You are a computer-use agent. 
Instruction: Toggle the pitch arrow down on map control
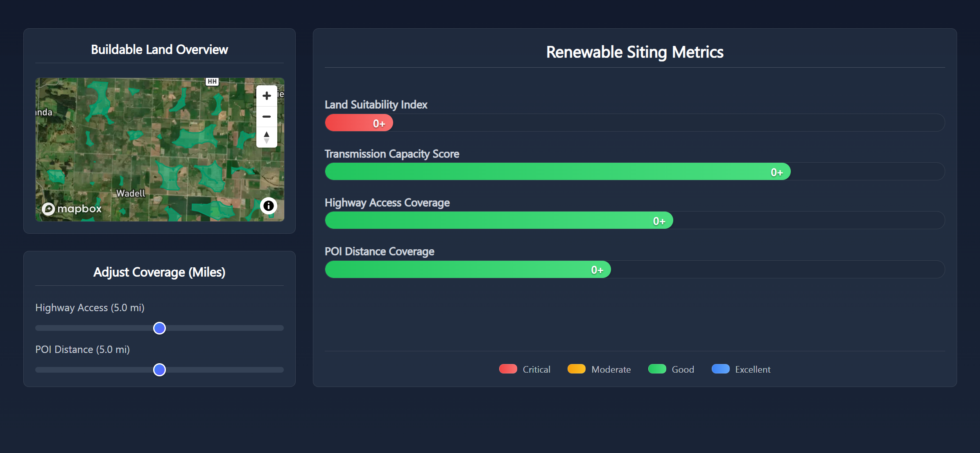[267, 141]
